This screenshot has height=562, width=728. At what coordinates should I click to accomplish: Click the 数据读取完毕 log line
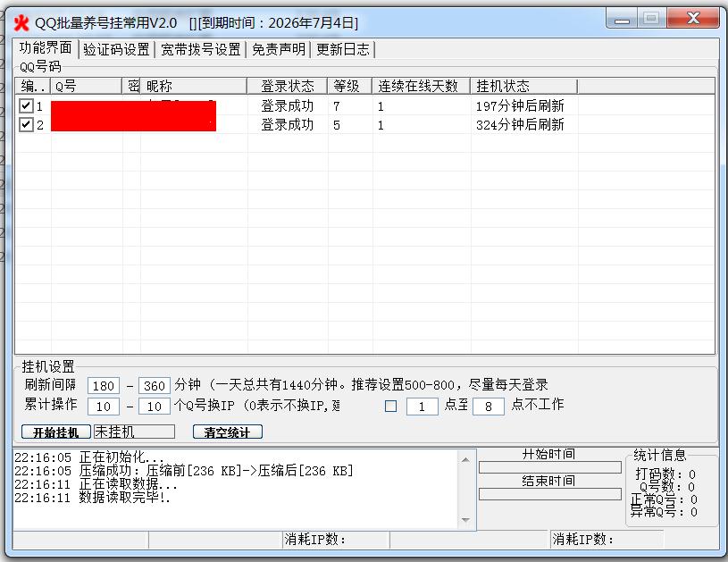click(x=92, y=498)
